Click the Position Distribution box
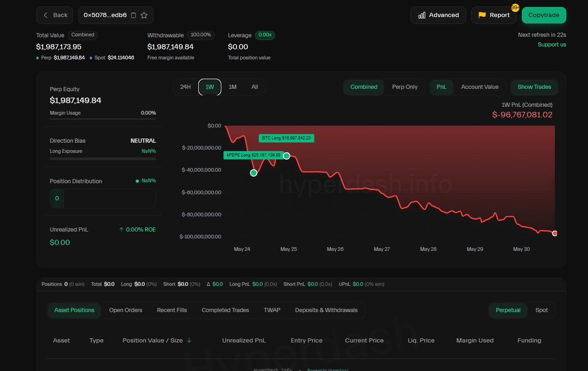The width and height of the screenshot is (588, 371). pos(103,198)
